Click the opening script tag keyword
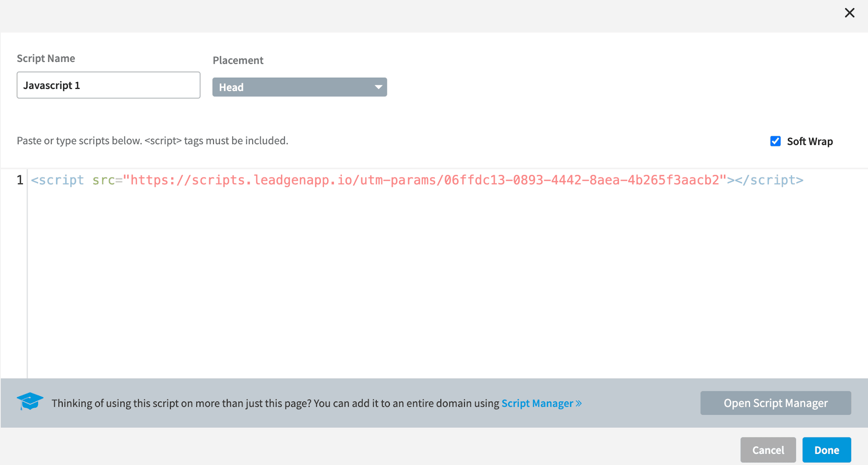Screen dimensions: 868x465 [x=61, y=180]
